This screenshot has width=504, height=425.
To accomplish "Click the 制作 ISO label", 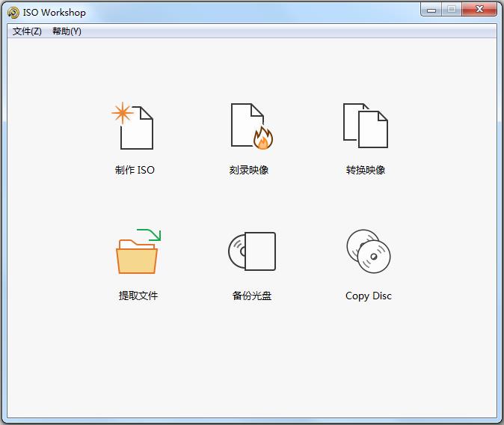I will pyautogui.click(x=135, y=170).
